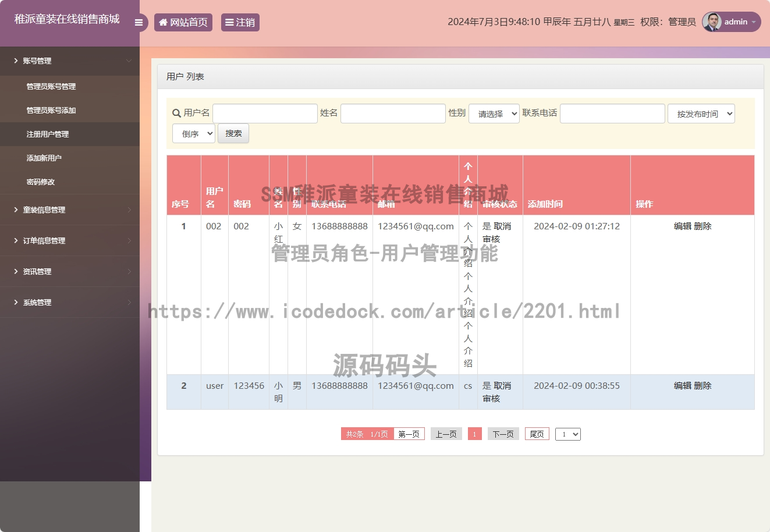Screen dimensions: 770x532
Task: Go to 下一页 next page
Action: (503, 434)
